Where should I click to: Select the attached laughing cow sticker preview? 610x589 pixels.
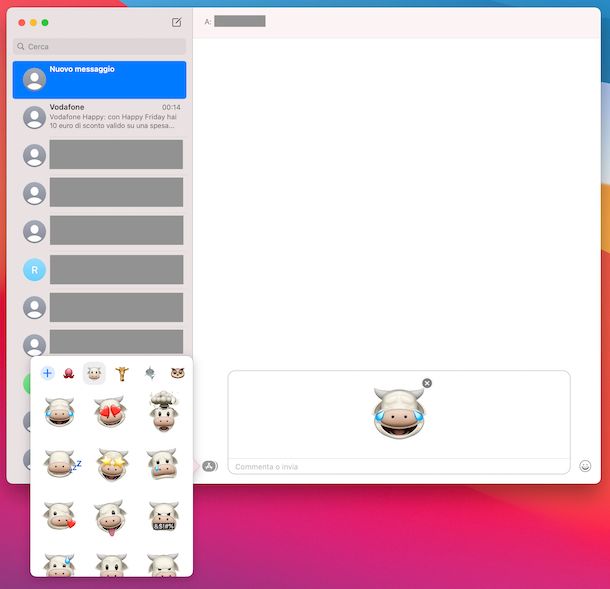[x=399, y=413]
